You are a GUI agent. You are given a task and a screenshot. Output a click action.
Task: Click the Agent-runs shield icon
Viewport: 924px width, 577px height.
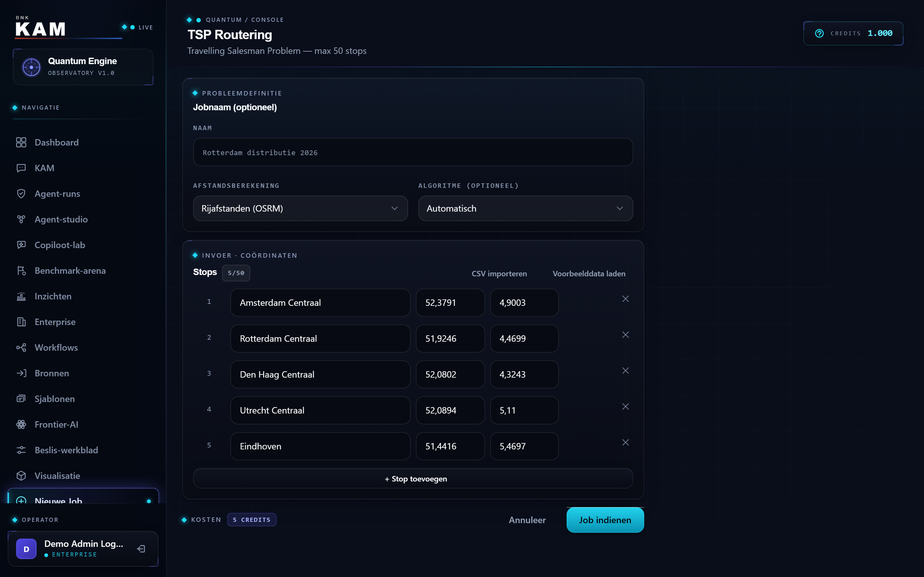pos(21,194)
